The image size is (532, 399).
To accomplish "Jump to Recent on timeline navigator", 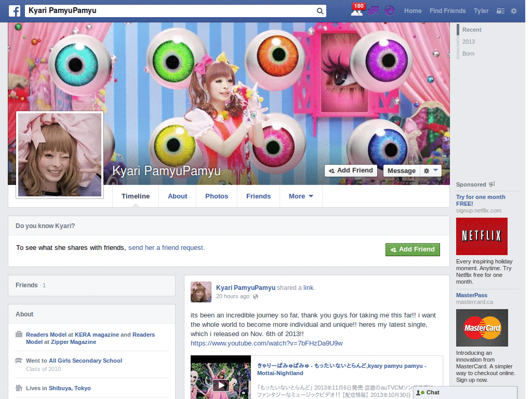I will coord(472,30).
